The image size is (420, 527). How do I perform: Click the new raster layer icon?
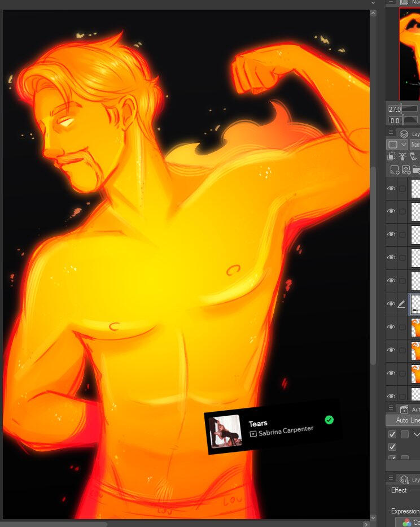point(393,169)
